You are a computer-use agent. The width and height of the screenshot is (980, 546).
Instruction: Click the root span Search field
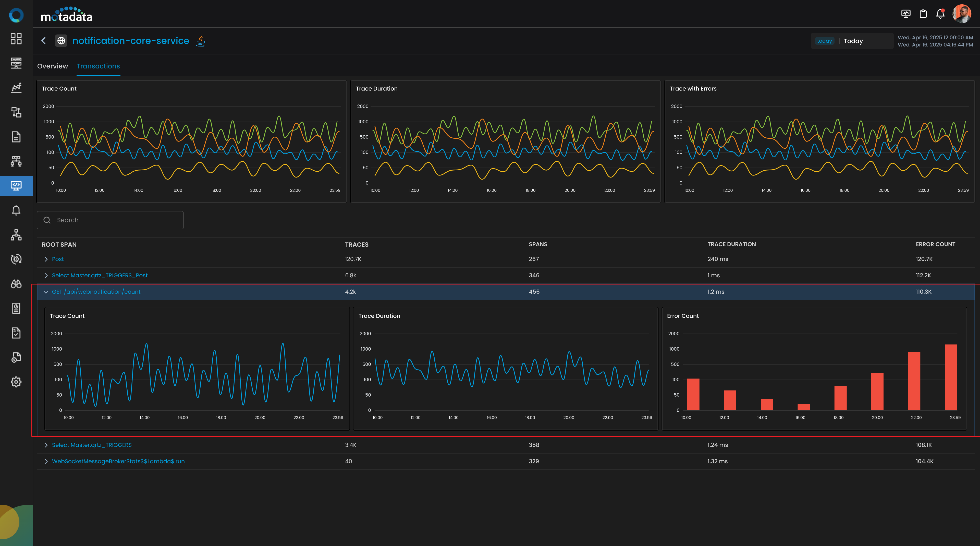pos(110,220)
